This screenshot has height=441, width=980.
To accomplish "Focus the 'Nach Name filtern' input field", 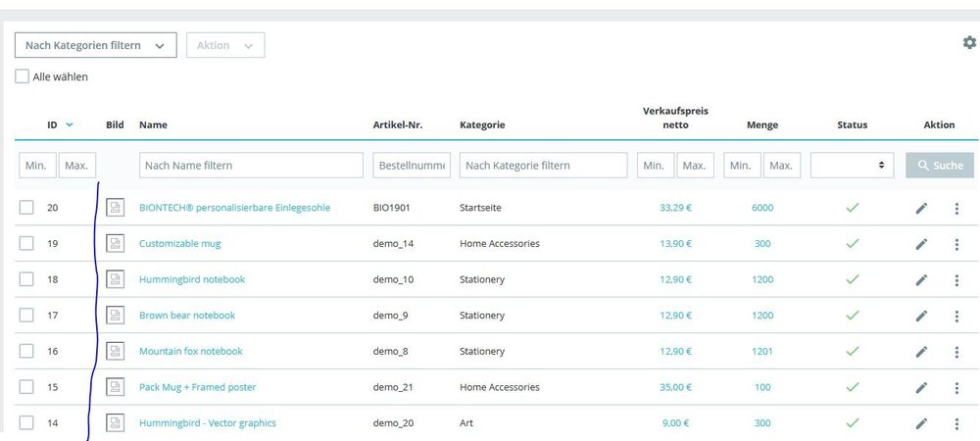I will click(251, 166).
